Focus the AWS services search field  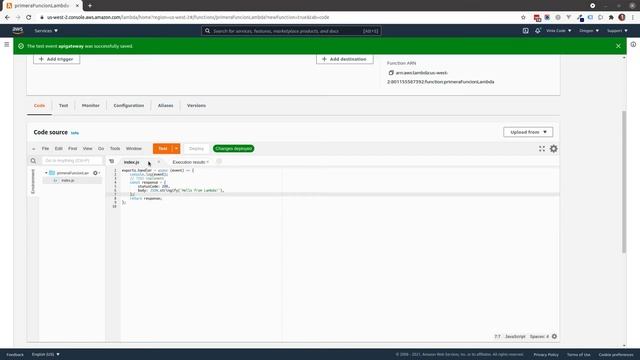(x=291, y=31)
